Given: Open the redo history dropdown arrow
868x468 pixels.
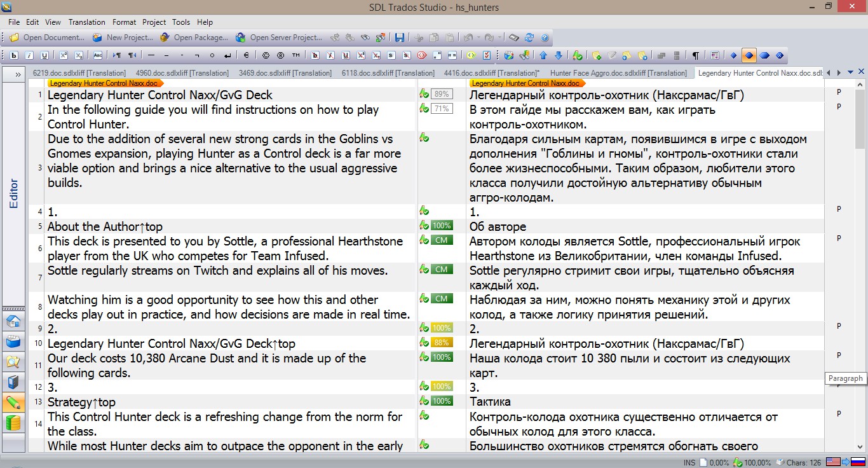Looking at the screenshot, I should [x=500, y=38].
